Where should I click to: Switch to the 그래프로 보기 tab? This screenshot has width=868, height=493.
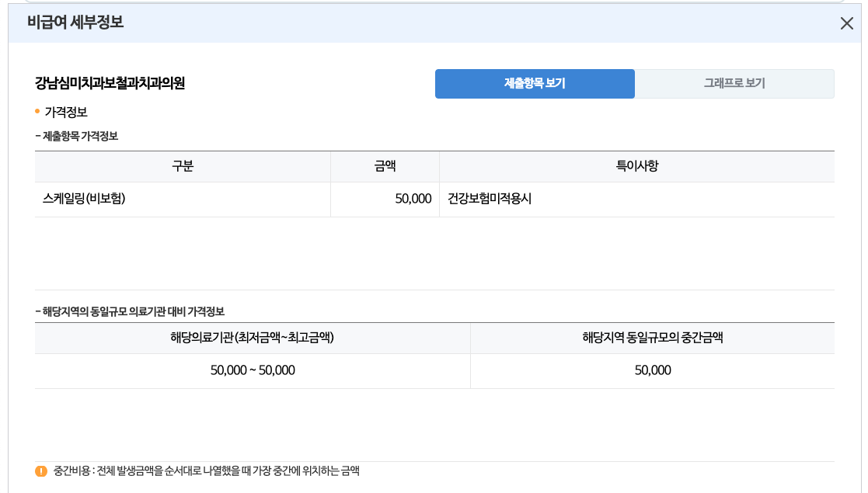735,83
